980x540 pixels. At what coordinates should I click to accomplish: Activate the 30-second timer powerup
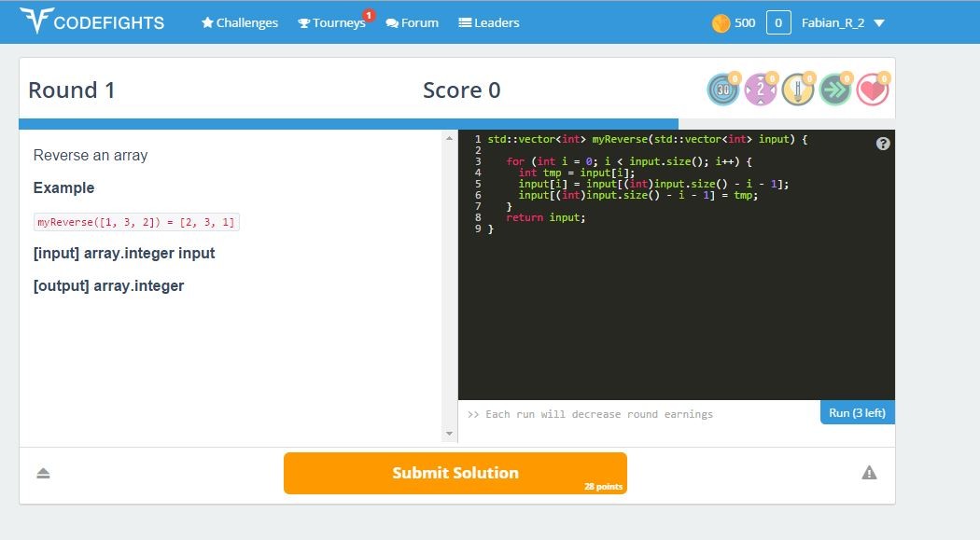pos(723,90)
